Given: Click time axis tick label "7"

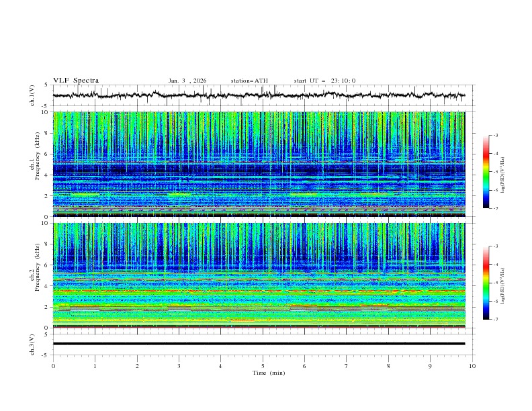Looking at the screenshot, I should (347, 366).
